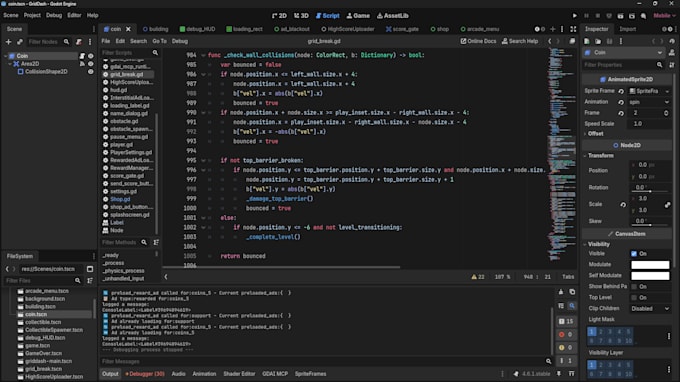Viewport: 680px width, 382px height.
Task: Click in the Filter Messages field
Action: (x=323, y=361)
